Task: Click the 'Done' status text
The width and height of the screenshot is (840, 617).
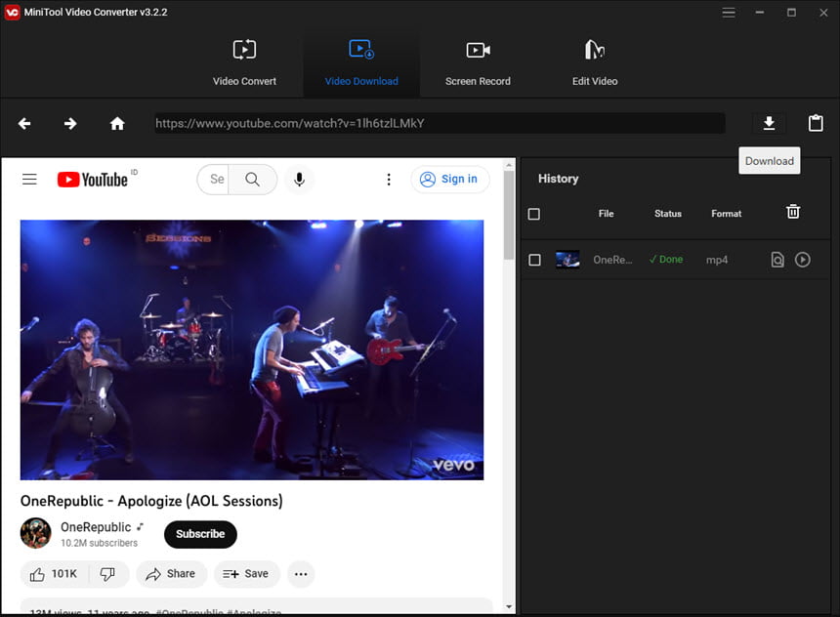Action: 666,260
